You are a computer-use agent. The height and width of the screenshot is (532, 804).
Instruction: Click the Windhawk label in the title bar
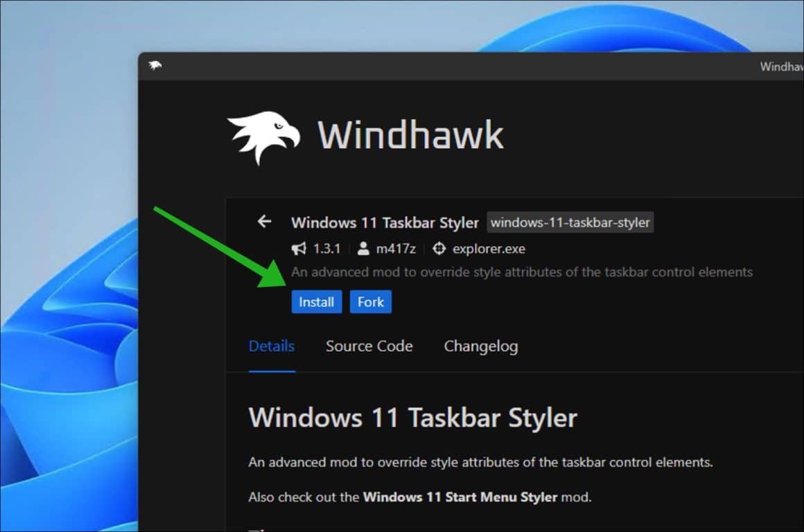(783, 66)
